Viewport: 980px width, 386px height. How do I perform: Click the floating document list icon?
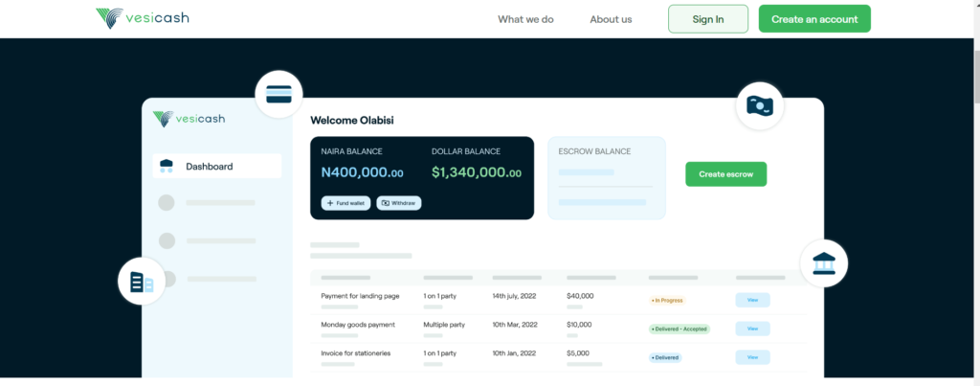click(x=142, y=282)
